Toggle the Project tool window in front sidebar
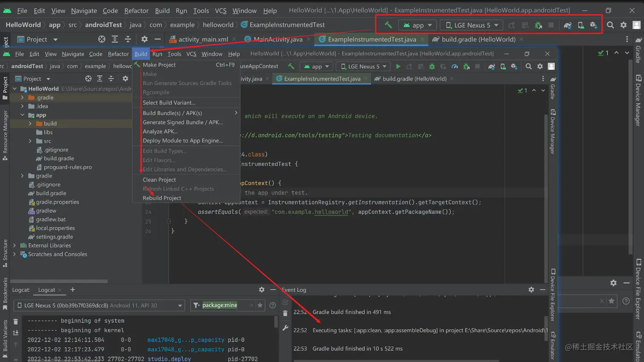 pos(5,88)
